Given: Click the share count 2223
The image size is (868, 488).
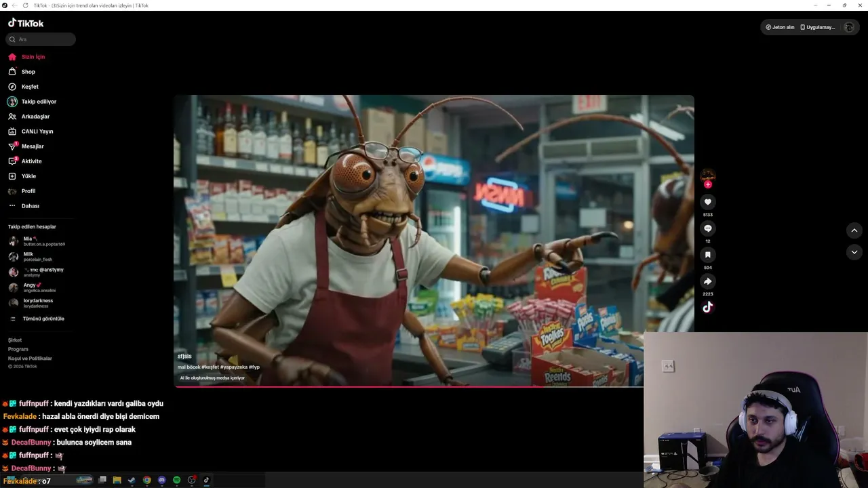Looking at the screenshot, I should click(708, 294).
